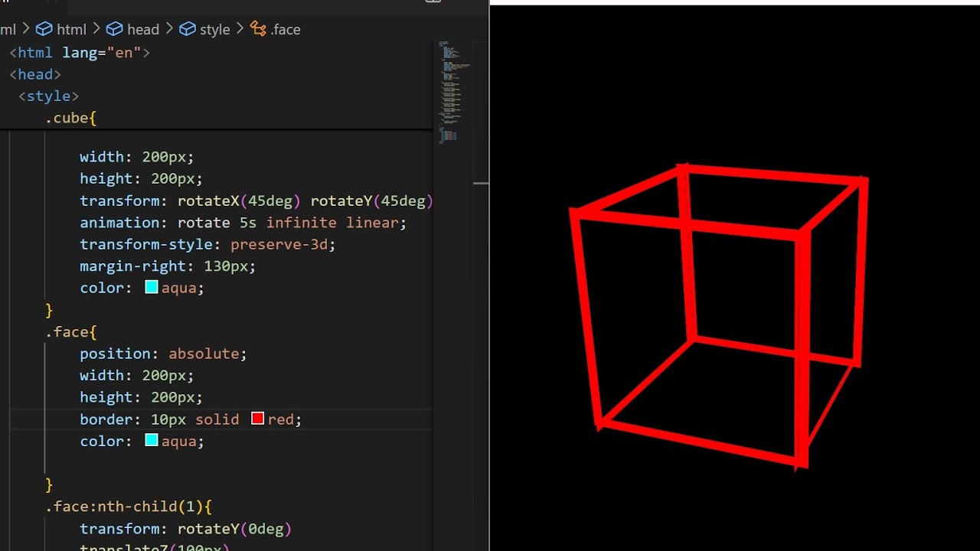Open the html breadcrumb segment
The height and width of the screenshot is (551, 980).
click(62, 29)
